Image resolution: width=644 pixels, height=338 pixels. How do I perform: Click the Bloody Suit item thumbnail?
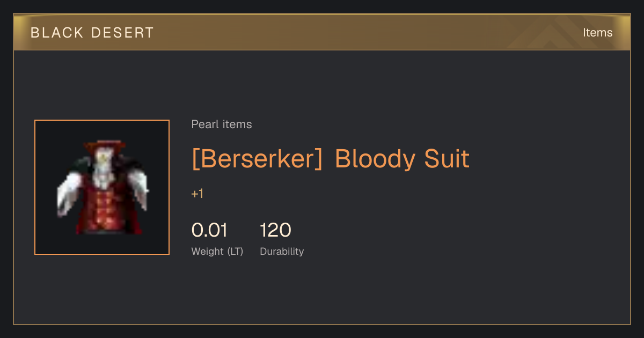pos(102,187)
